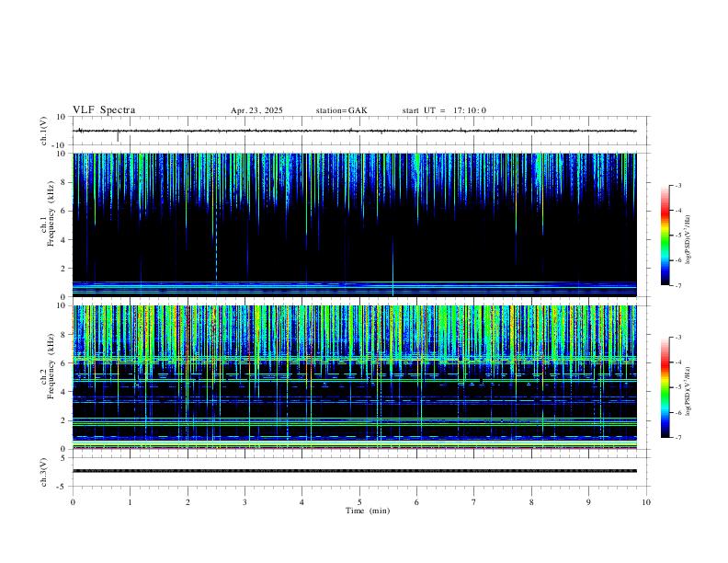
Task: Click the time axis tick label '2'
Action: click(188, 502)
